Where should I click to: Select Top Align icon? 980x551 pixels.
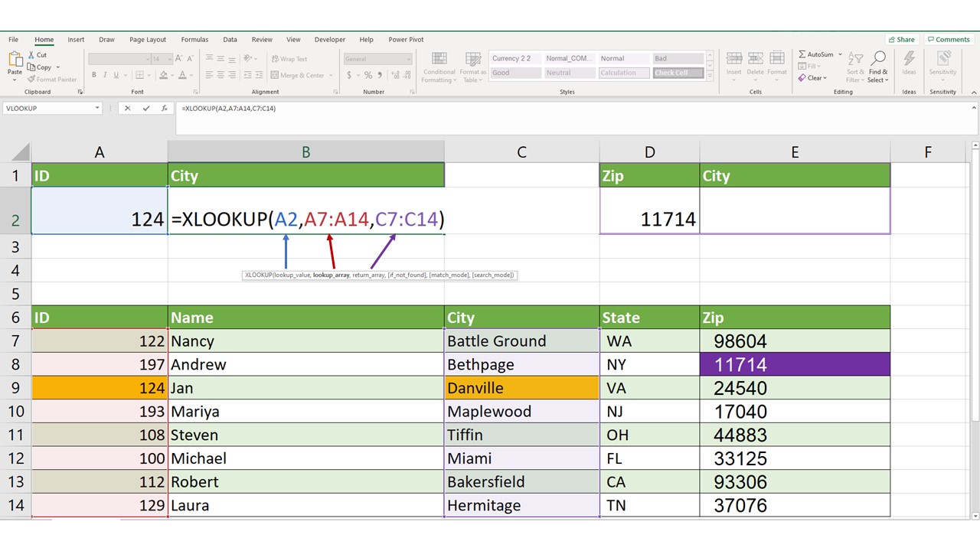209,59
